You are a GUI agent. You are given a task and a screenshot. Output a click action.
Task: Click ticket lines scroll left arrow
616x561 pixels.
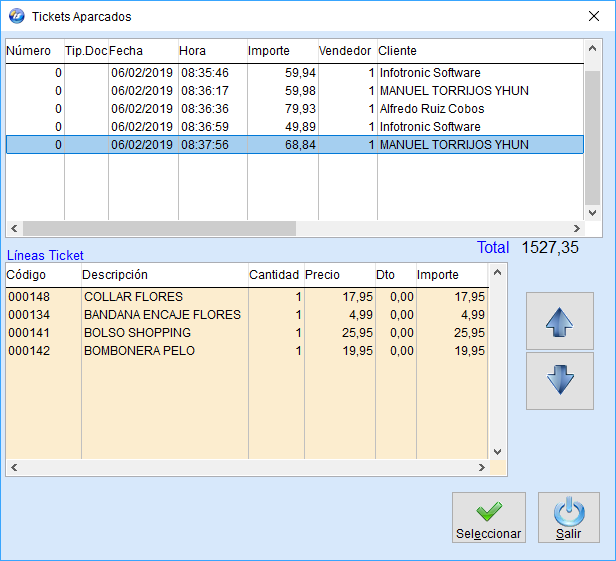click(14, 468)
